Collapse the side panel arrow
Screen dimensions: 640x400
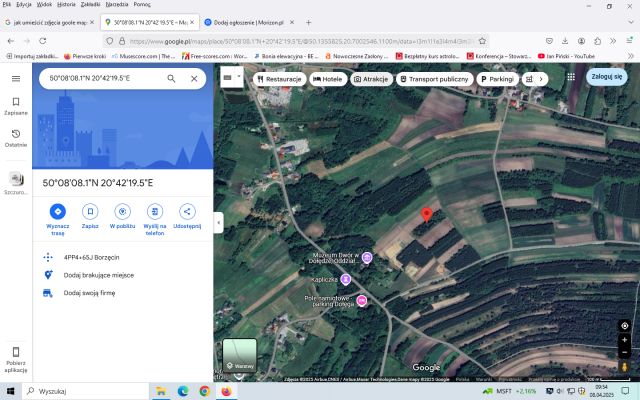click(218, 222)
